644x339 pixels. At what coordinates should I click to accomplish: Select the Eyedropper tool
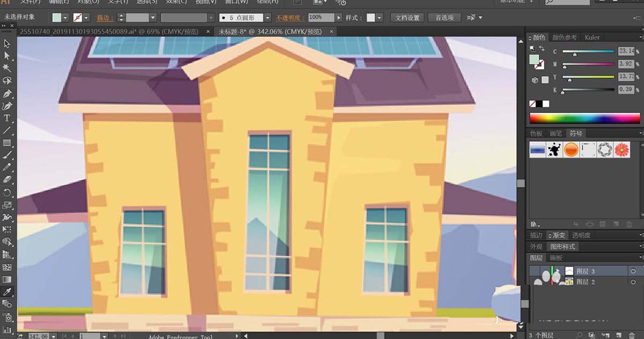tap(7, 292)
